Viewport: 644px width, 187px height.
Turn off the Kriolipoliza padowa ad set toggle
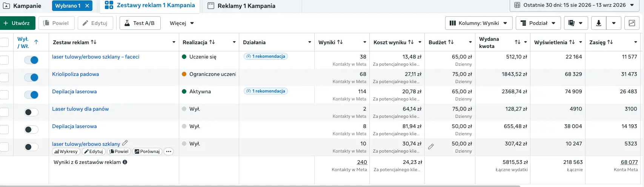pos(31,77)
